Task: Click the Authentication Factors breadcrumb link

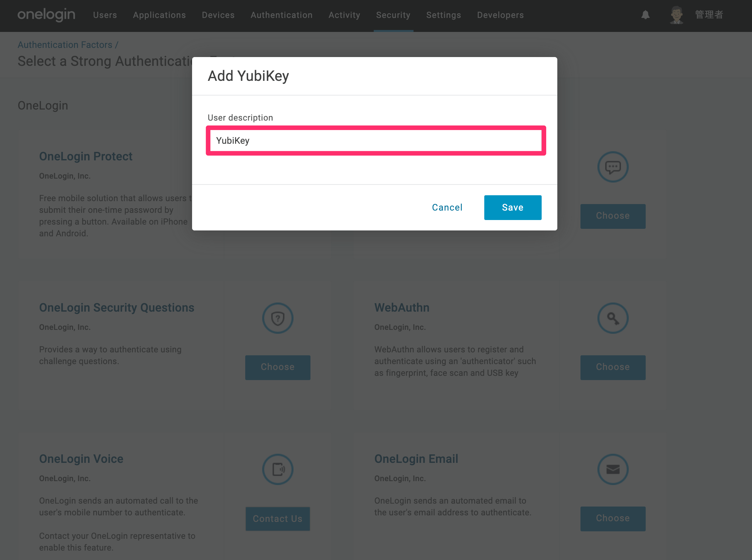Action: 65,45
